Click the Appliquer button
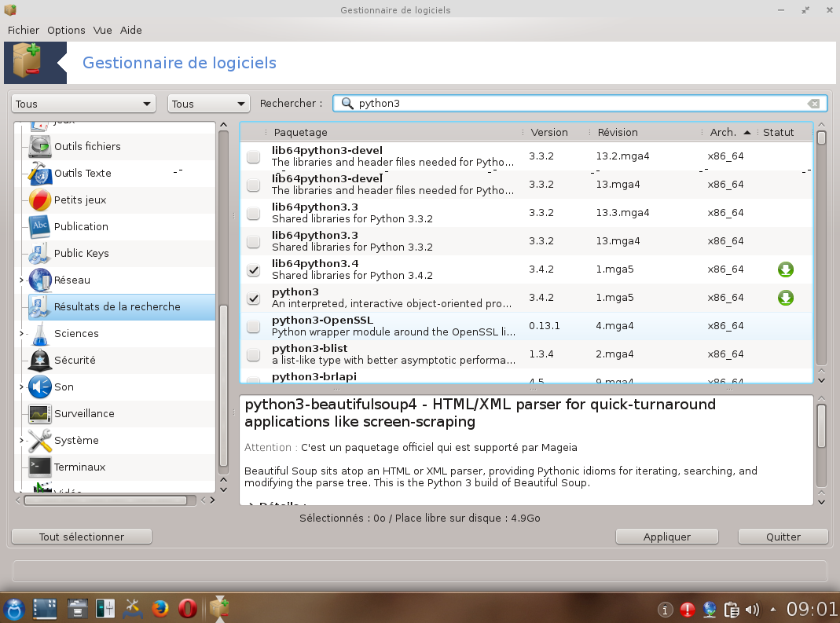 pyautogui.click(x=667, y=537)
